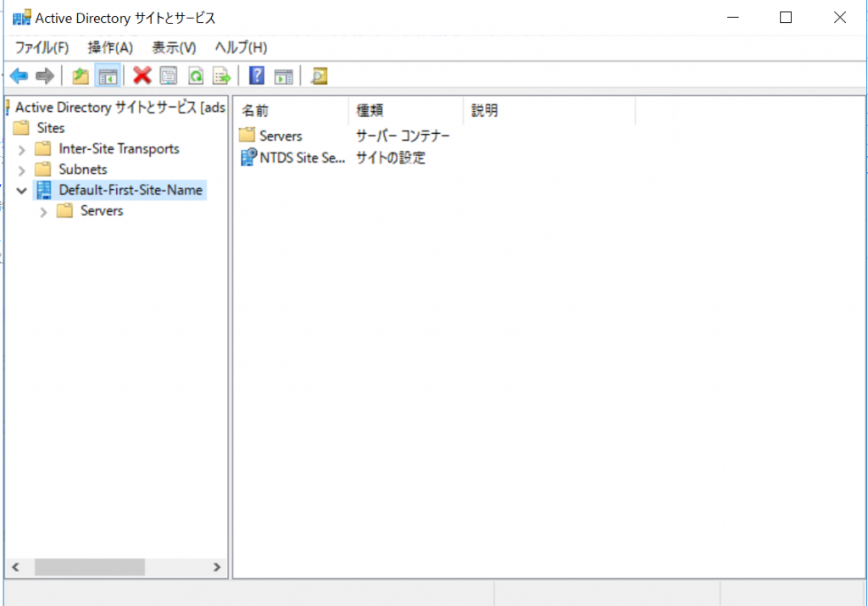Click the NTDS Site Settings icon
Image resolution: width=868 pixels, height=606 pixels.
tap(248, 157)
